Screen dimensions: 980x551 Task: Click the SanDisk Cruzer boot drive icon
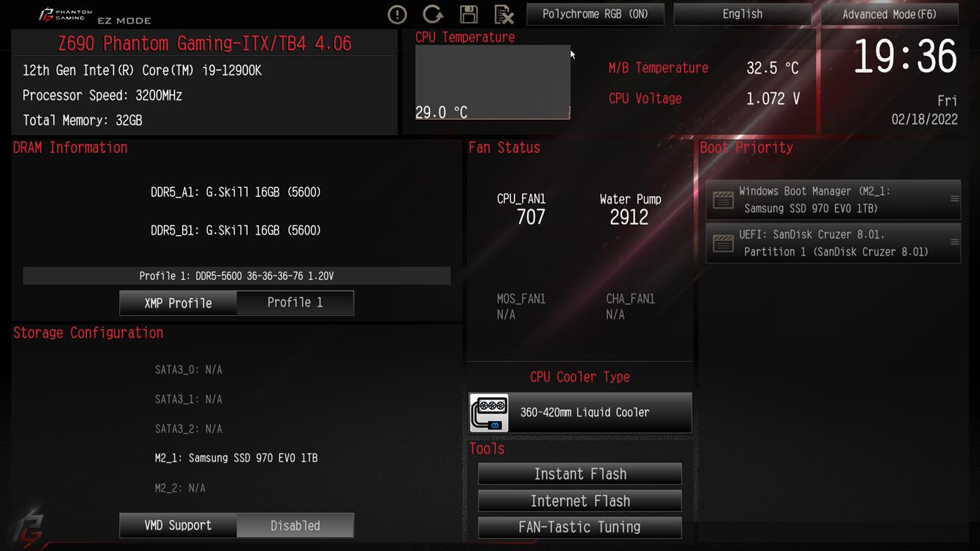click(x=723, y=243)
